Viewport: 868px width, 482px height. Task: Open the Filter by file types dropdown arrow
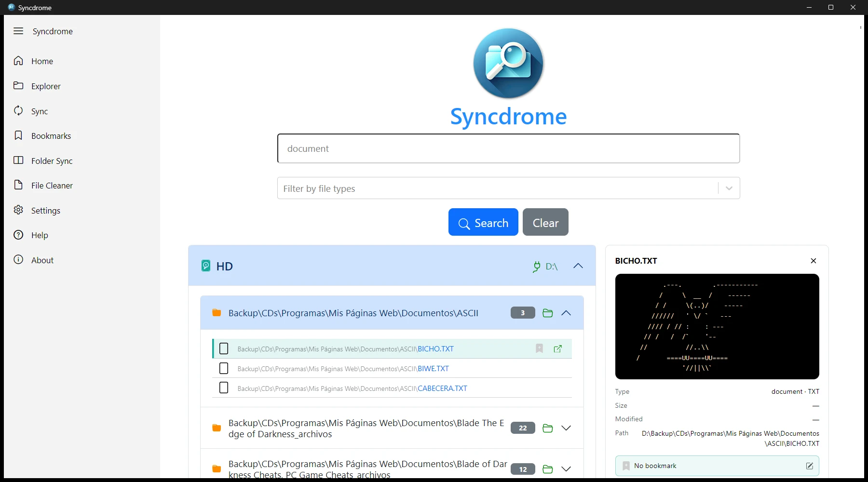tap(729, 188)
